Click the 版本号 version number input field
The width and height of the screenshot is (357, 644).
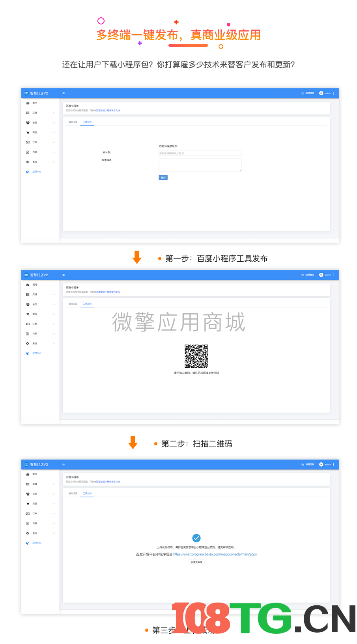[200, 153]
